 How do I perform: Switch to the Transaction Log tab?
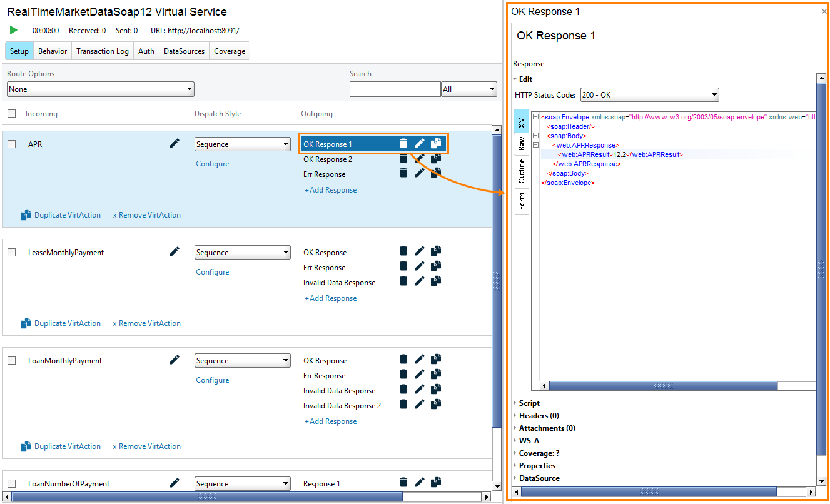102,51
